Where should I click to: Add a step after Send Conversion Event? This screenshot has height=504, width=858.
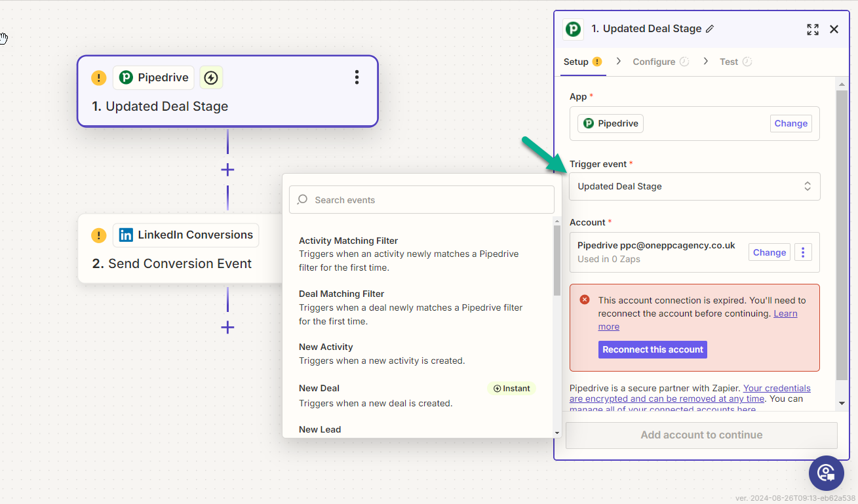227,327
